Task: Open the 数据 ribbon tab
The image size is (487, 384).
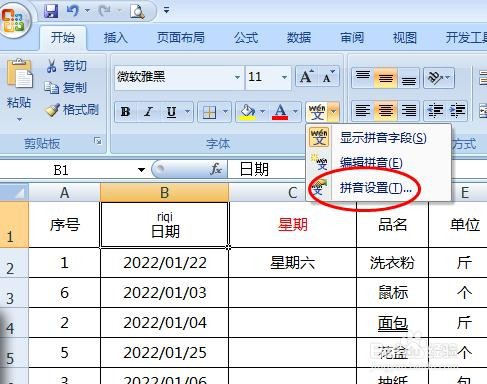Action: (299, 38)
